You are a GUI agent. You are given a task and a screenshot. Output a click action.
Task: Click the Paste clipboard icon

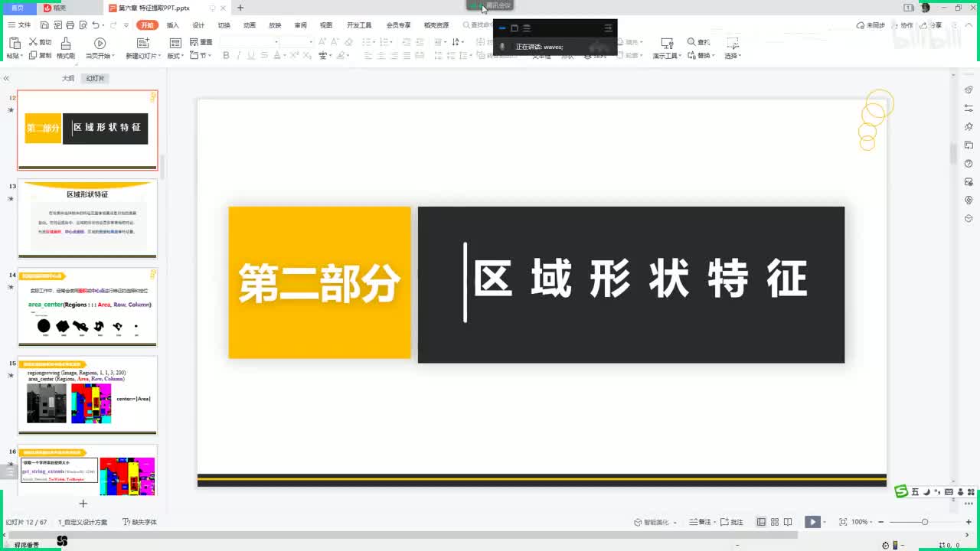[14, 43]
